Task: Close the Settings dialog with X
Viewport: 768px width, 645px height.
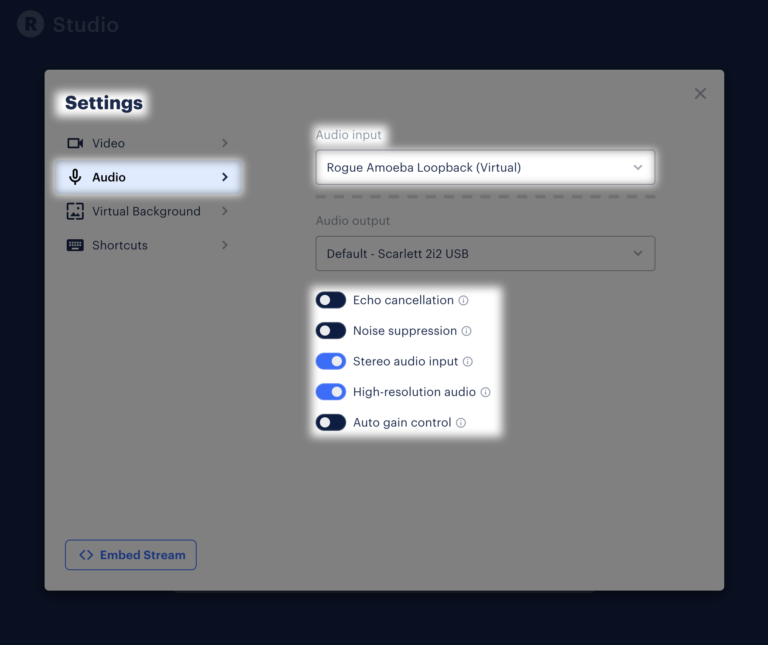Action: coord(700,93)
